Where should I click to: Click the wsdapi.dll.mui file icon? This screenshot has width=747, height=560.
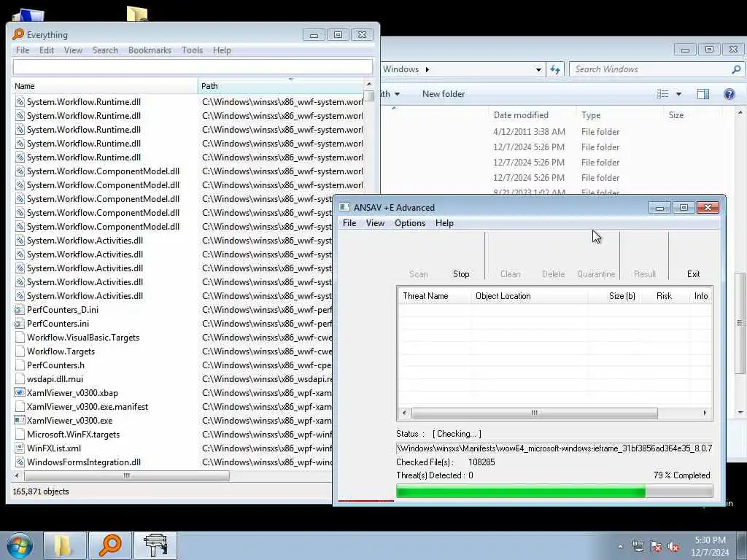click(20, 378)
